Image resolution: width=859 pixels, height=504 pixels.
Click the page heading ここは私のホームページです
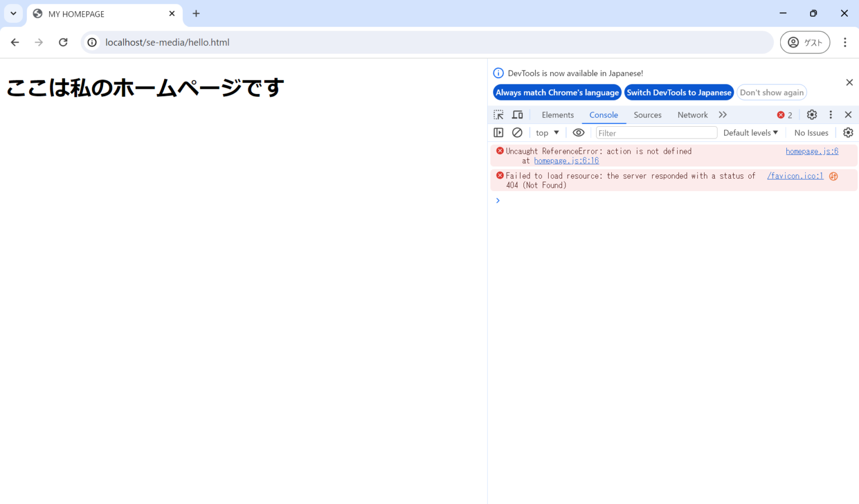click(x=145, y=87)
